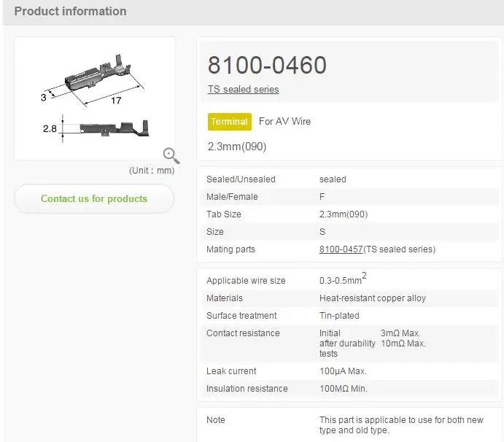Click the Contact resistance row label
Viewport: 504px width, 442px height.
(x=243, y=333)
